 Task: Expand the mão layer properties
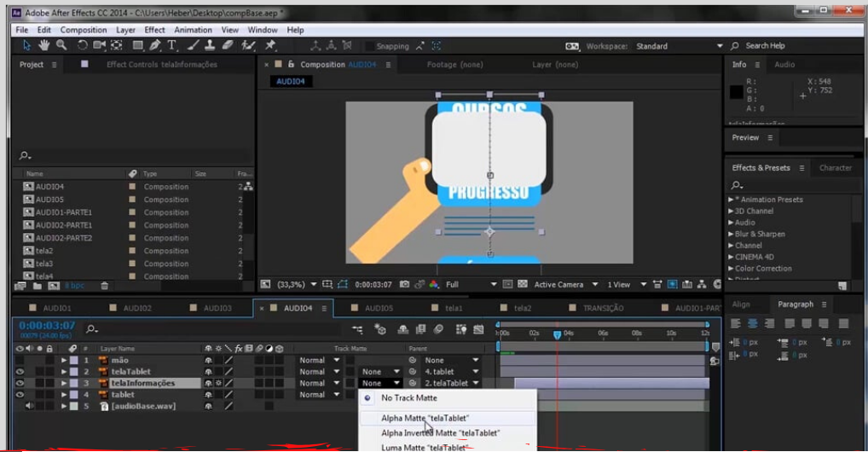pyautogui.click(x=64, y=360)
